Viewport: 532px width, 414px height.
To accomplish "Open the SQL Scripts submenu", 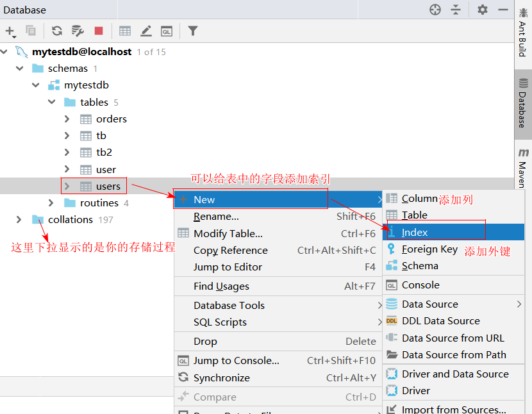I will [x=278, y=322].
